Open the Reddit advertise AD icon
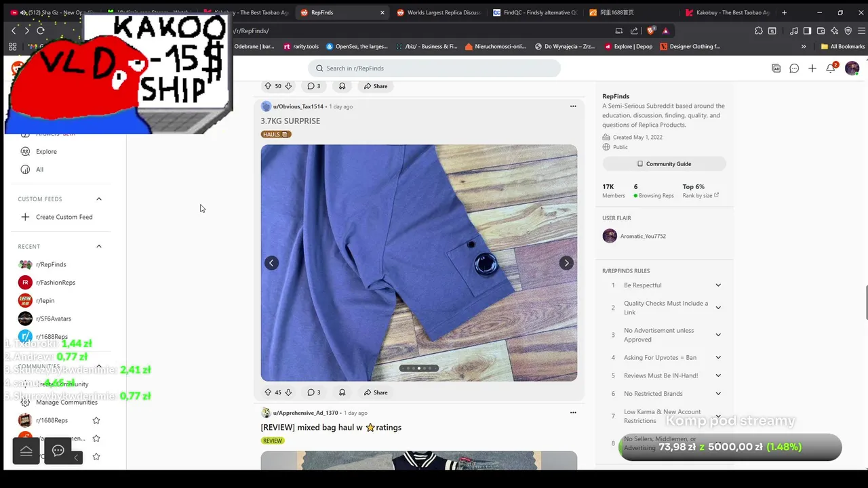 point(776,68)
